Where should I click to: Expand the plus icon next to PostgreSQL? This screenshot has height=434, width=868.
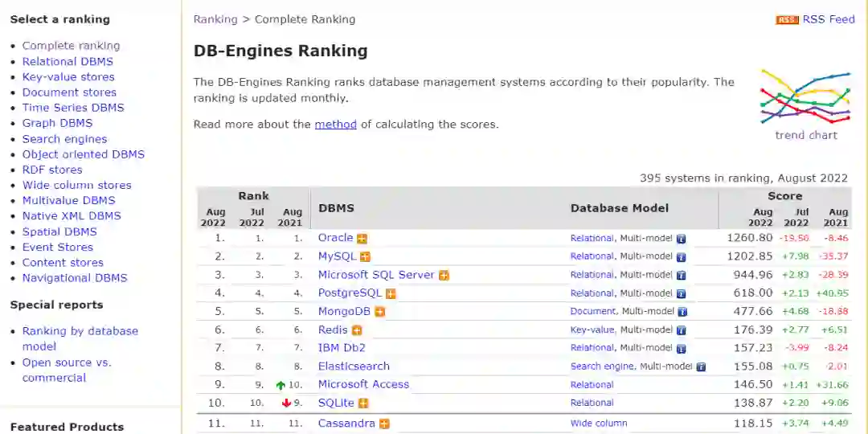(391, 294)
